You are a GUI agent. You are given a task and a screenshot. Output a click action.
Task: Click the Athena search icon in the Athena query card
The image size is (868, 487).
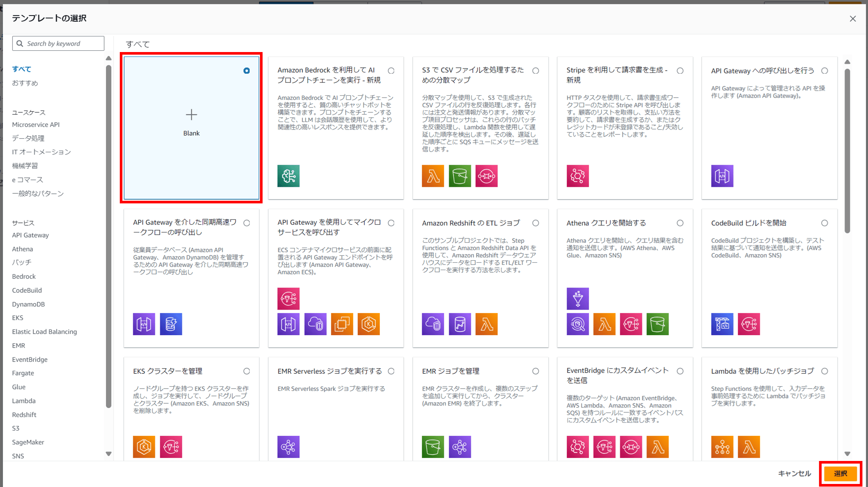click(578, 324)
